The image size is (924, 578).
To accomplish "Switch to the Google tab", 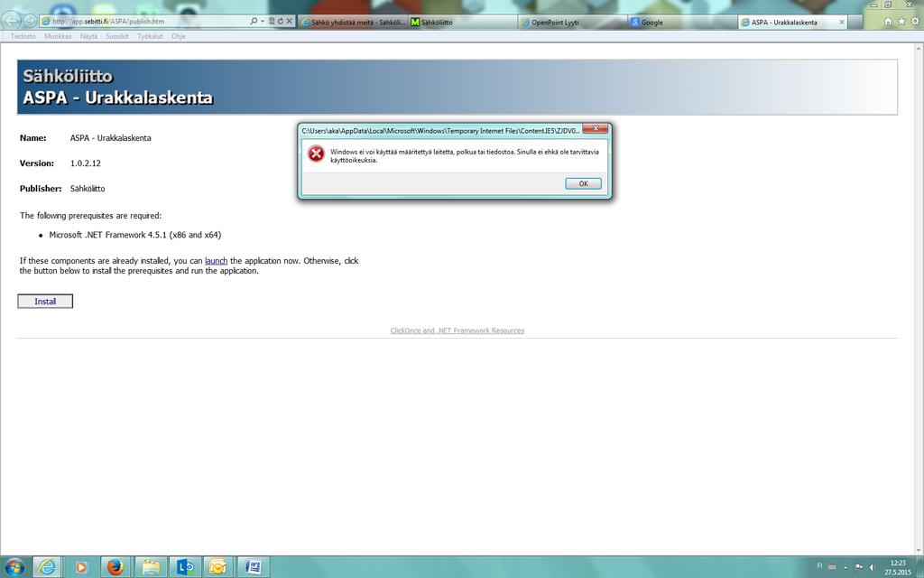I will [682, 22].
